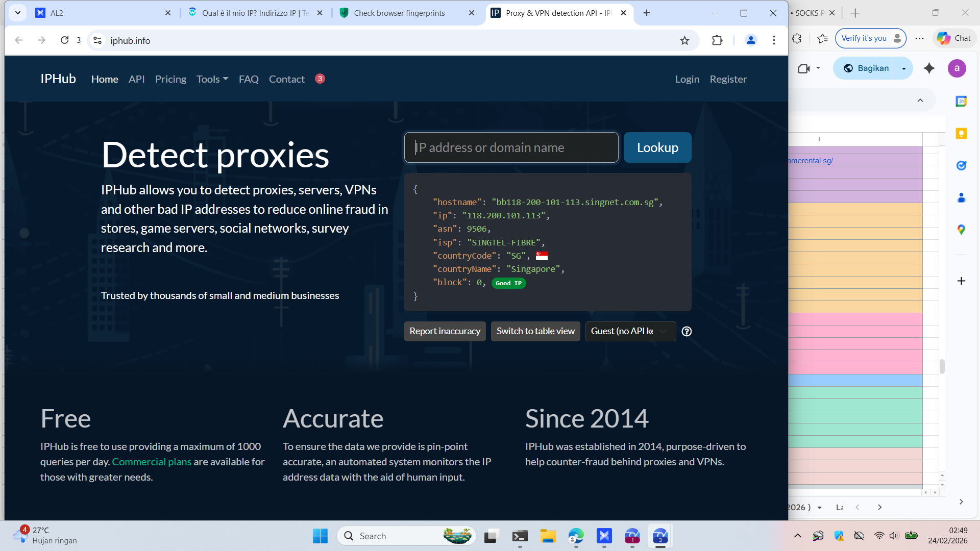Screen dimensions: 980x551
Task: Open File Explorer from taskbar
Action: (548, 536)
